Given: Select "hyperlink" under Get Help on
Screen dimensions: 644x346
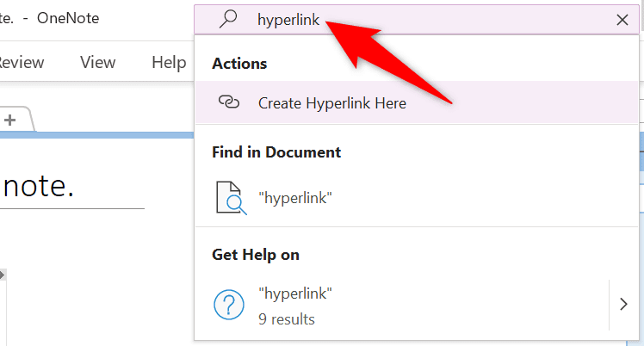Looking at the screenshot, I should click(x=295, y=293).
